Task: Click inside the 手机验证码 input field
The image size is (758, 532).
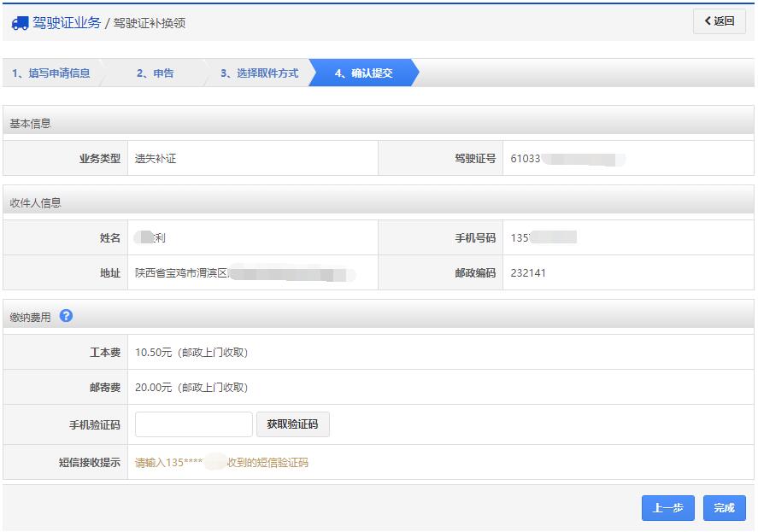Action: (x=193, y=424)
